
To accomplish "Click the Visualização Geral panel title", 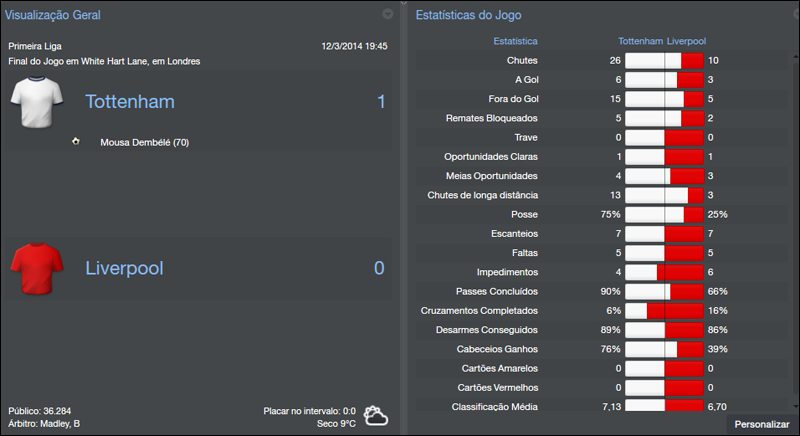I will (52, 15).
